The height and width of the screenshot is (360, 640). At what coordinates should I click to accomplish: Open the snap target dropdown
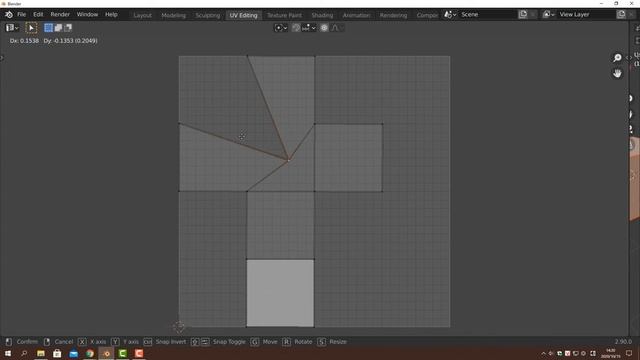309,28
